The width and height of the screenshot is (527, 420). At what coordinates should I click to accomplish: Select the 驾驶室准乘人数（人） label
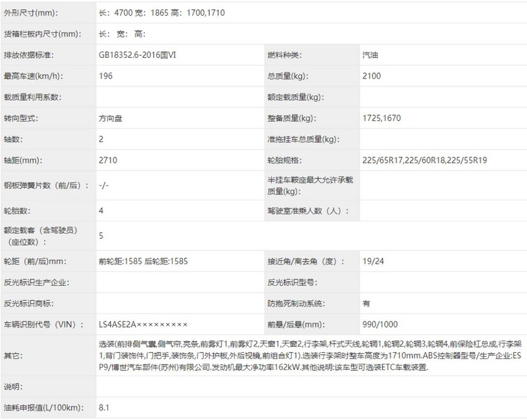(308, 211)
